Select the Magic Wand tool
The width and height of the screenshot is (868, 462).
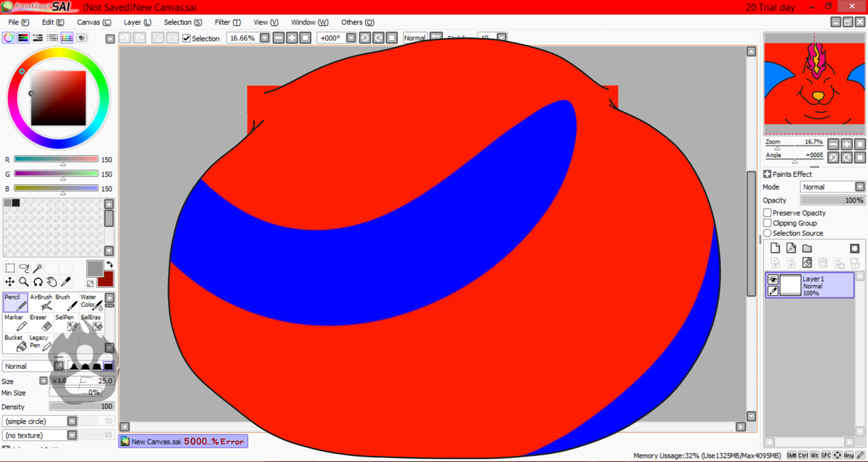38,268
